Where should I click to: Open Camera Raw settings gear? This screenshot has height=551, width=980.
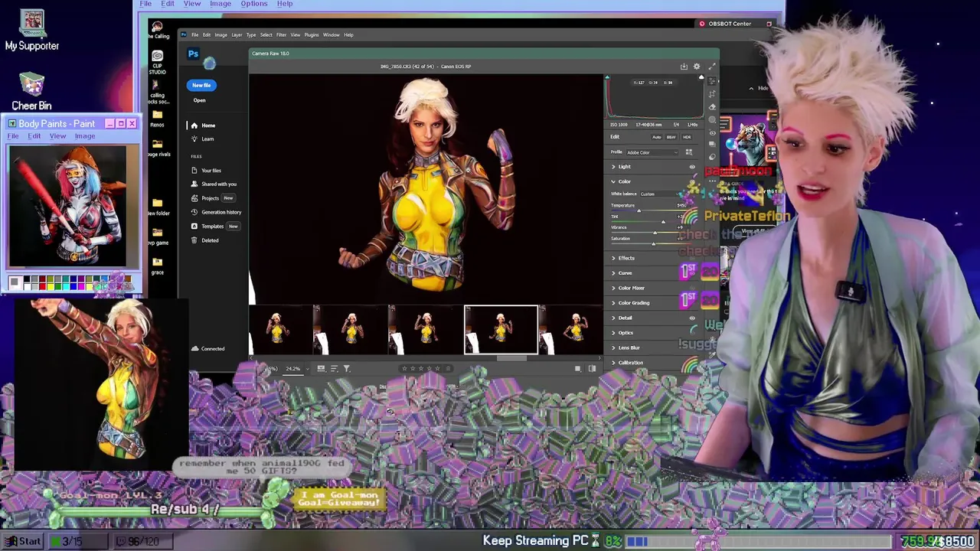tap(697, 67)
